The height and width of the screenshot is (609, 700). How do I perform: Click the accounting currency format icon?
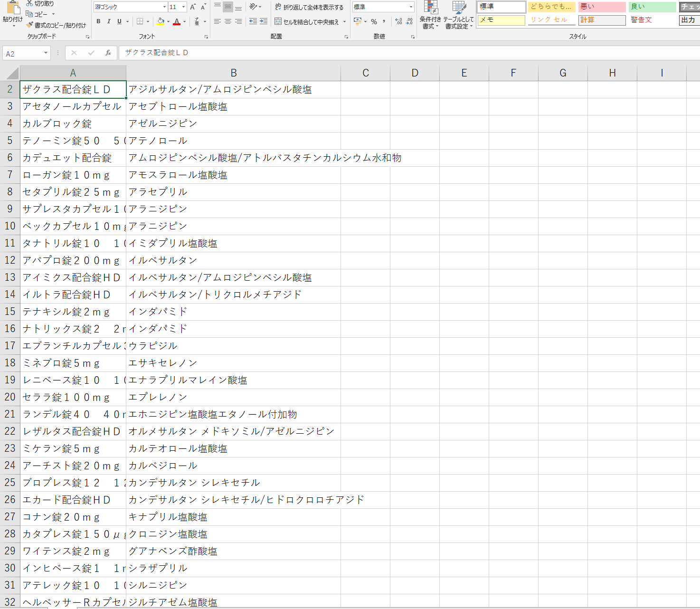click(358, 21)
